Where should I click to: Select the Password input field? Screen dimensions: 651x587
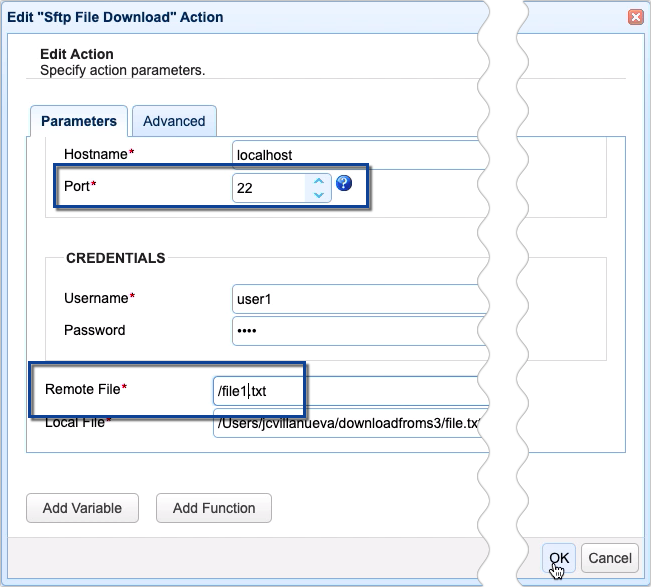tap(350, 330)
